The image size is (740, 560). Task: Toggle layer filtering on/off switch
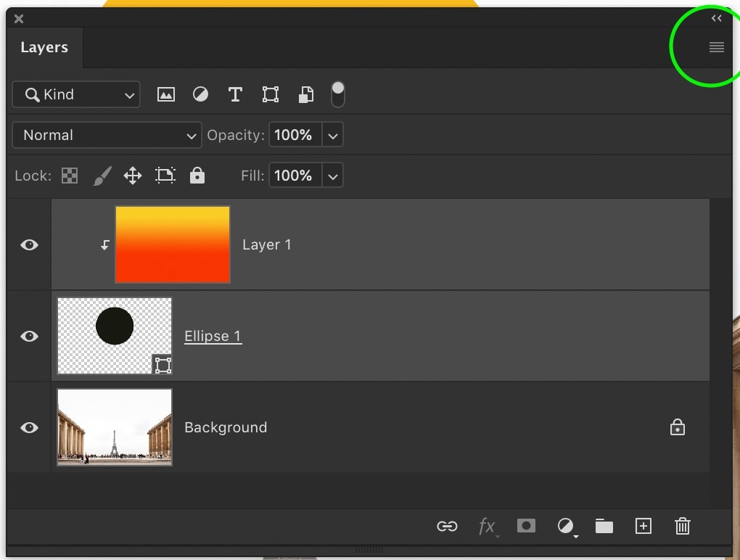click(338, 94)
